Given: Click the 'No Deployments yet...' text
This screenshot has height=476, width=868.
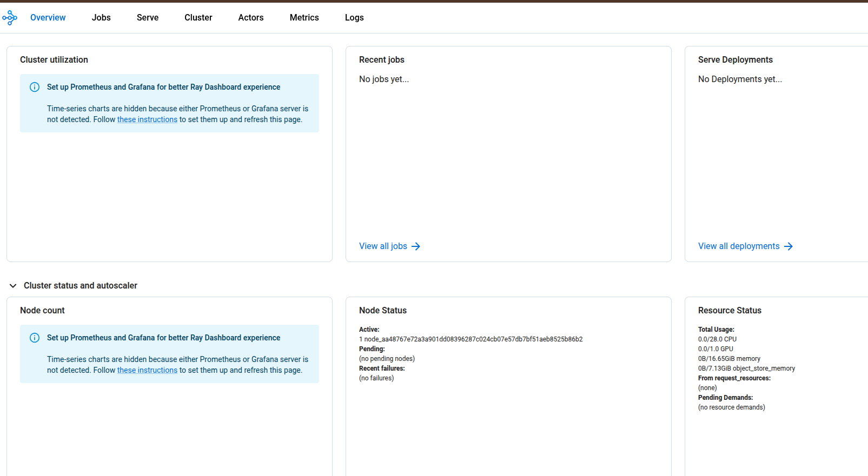Looking at the screenshot, I should (740, 79).
